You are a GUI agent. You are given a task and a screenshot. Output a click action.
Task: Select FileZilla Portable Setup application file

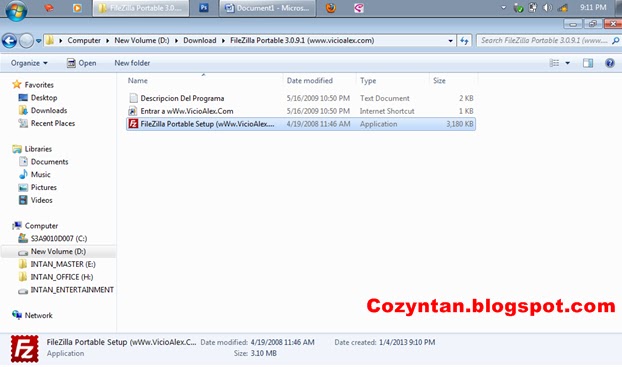pyautogui.click(x=301, y=124)
